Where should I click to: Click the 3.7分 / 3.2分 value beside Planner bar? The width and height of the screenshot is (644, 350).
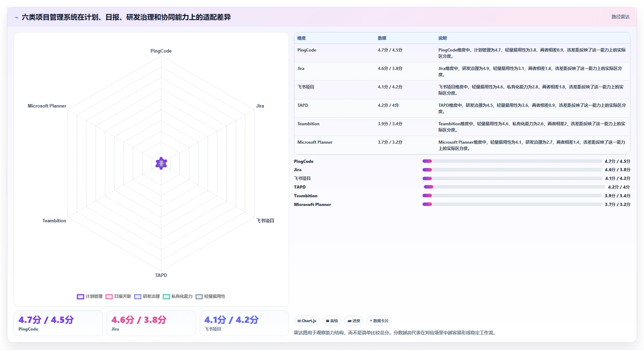[x=618, y=205]
